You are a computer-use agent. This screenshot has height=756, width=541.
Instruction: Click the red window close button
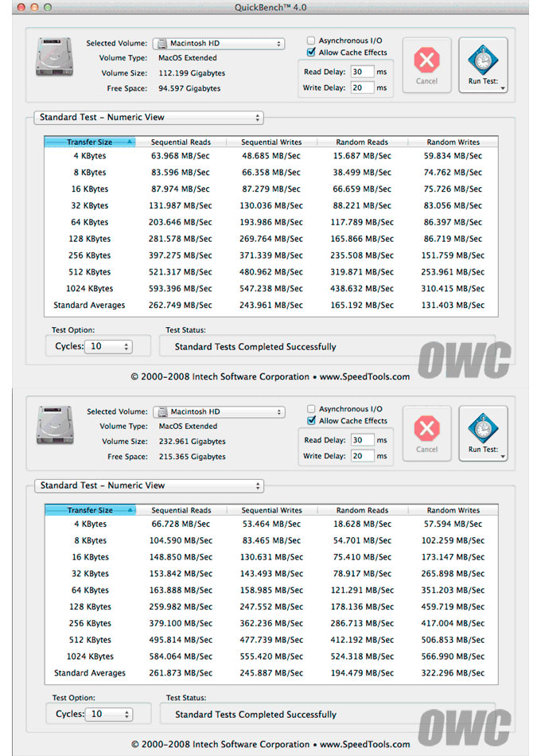click(x=21, y=7)
